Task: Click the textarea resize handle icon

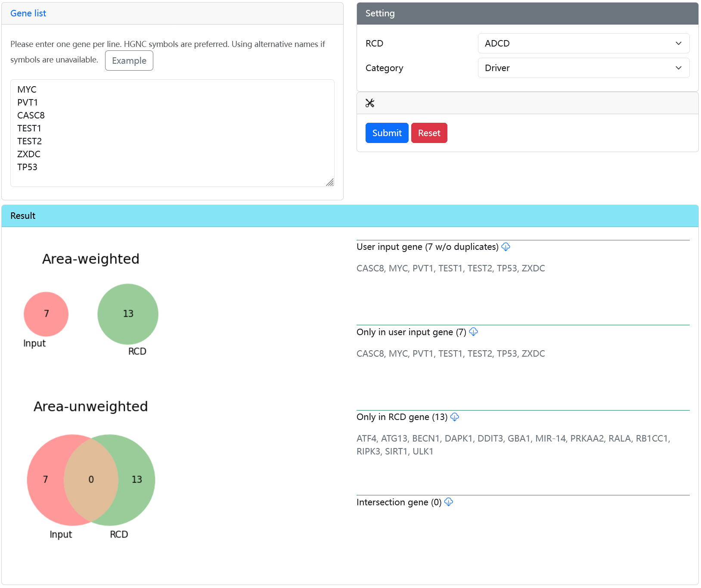Action: 330,182
